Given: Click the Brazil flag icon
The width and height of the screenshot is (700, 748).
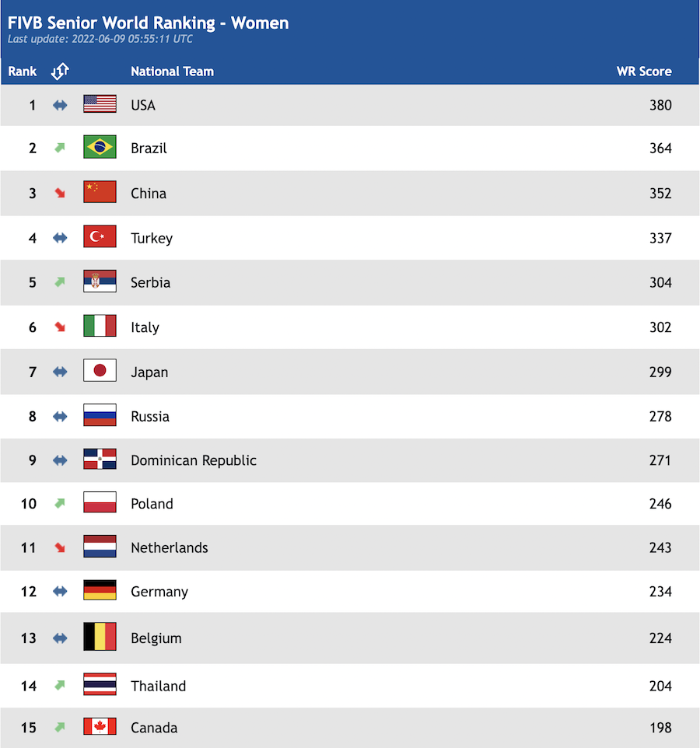Looking at the screenshot, I should click(x=100, y=147).
